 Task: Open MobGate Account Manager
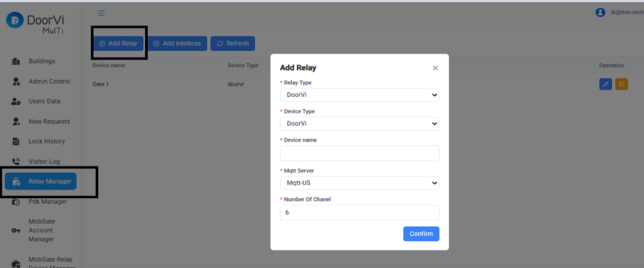click(43, 230)
